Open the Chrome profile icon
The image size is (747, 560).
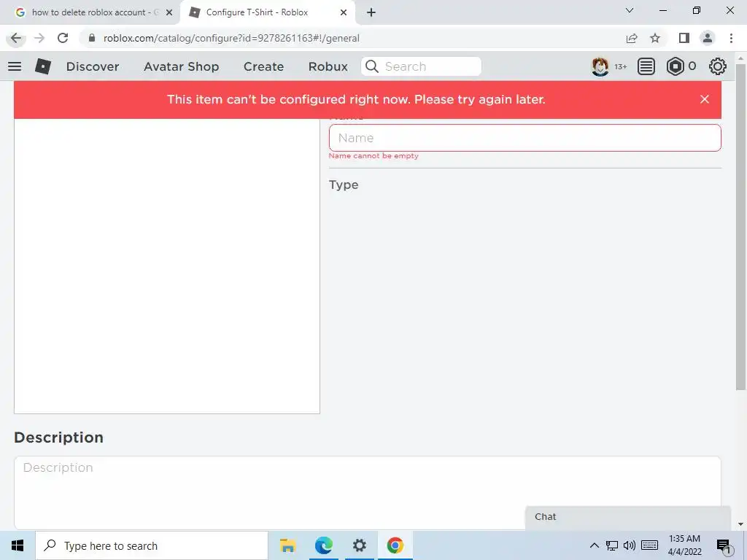click(x=708, y=38)
